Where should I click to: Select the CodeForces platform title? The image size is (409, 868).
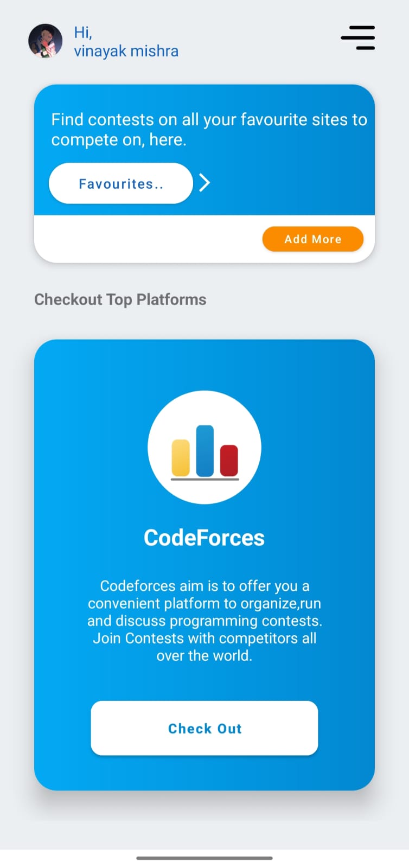(x=204, y=537)
